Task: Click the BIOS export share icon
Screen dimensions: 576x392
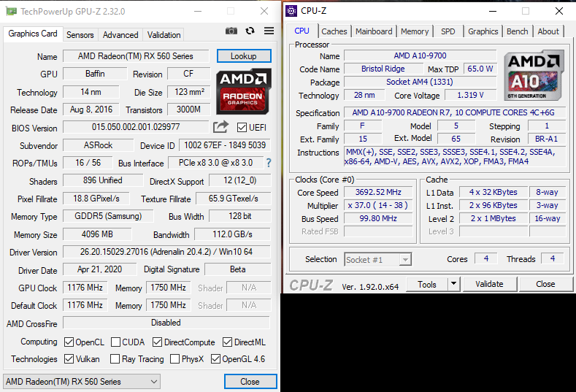Action: pyautogui.click(x=220, y=127)
